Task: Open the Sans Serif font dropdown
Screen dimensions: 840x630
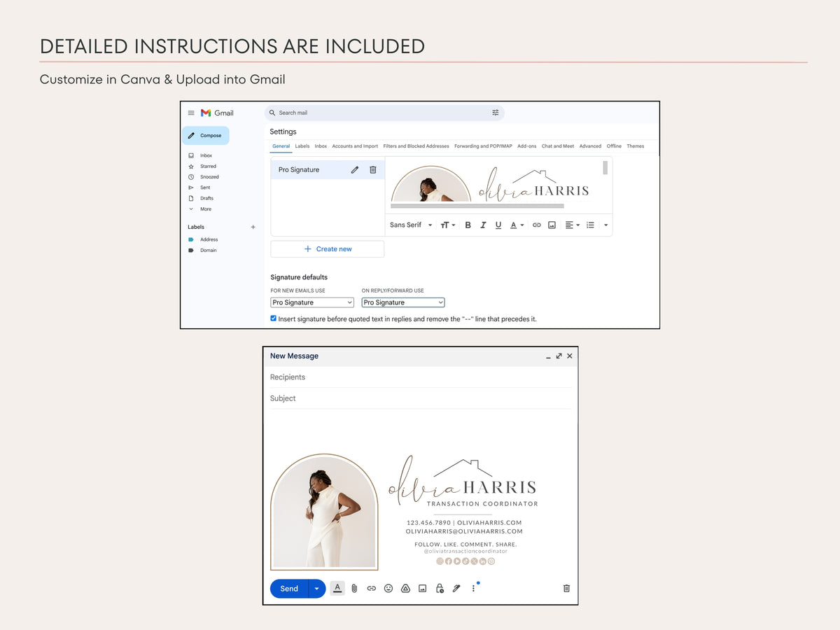Action: [x=411, y=225]
